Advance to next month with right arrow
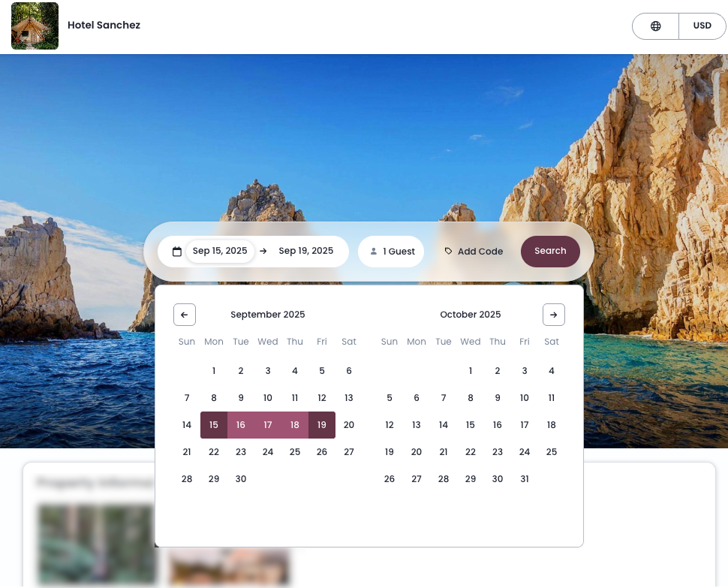The width and height of the screenshot is (728, 588). 553,315
